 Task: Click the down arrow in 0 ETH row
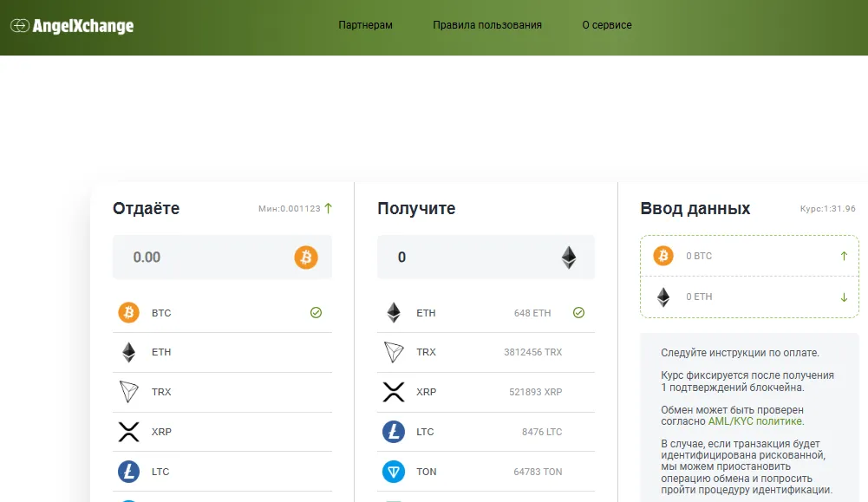tap(844, 297)
